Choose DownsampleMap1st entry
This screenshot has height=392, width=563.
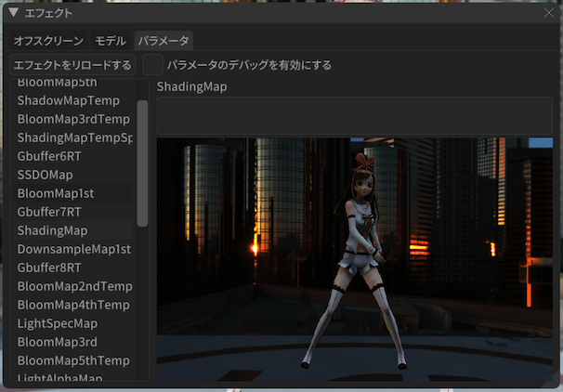(74, 249)
